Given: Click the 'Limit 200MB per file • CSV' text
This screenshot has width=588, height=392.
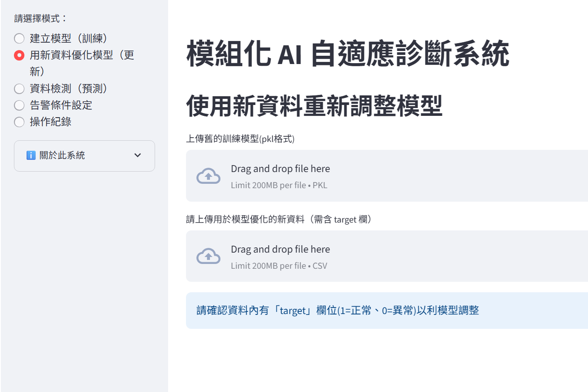Looking at the screenshot, I should [279, 266].
